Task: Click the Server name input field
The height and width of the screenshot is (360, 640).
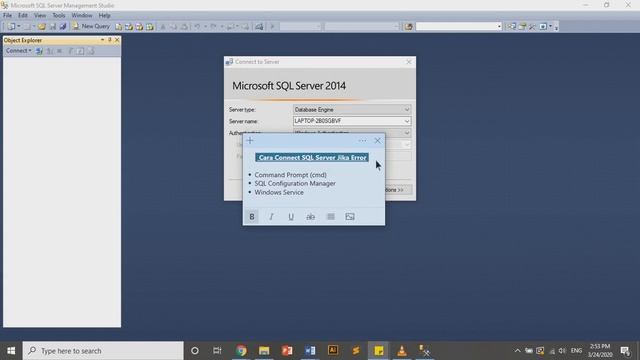Action: pyautogui.click(x=348, y=121)
